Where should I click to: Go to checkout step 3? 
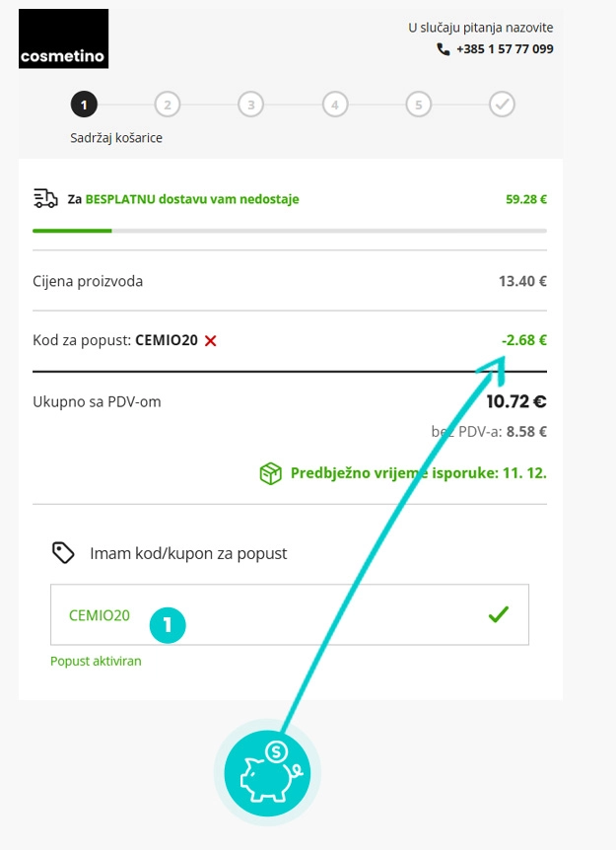[x=251, y=104]
